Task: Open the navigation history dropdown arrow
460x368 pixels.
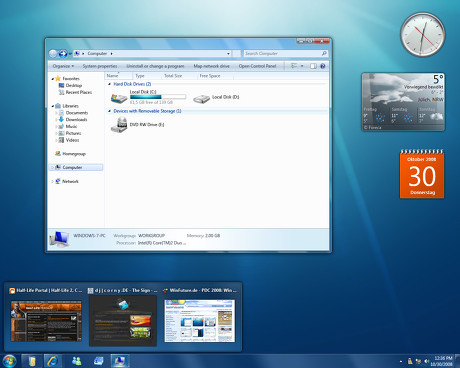Action: pyautogui.click(x=70, y=54)
